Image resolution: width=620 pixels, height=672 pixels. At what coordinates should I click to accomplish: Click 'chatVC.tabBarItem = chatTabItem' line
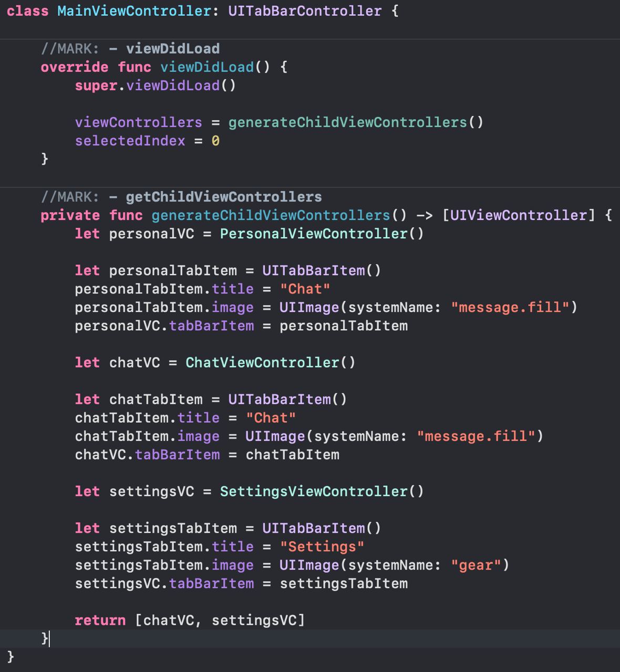click(207, 455)
